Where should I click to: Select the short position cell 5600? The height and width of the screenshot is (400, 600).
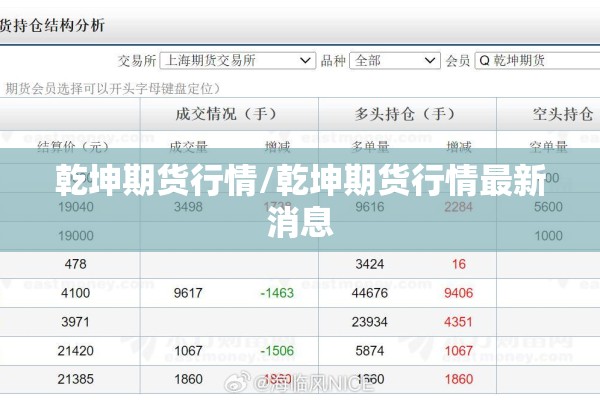click(548, 207)
